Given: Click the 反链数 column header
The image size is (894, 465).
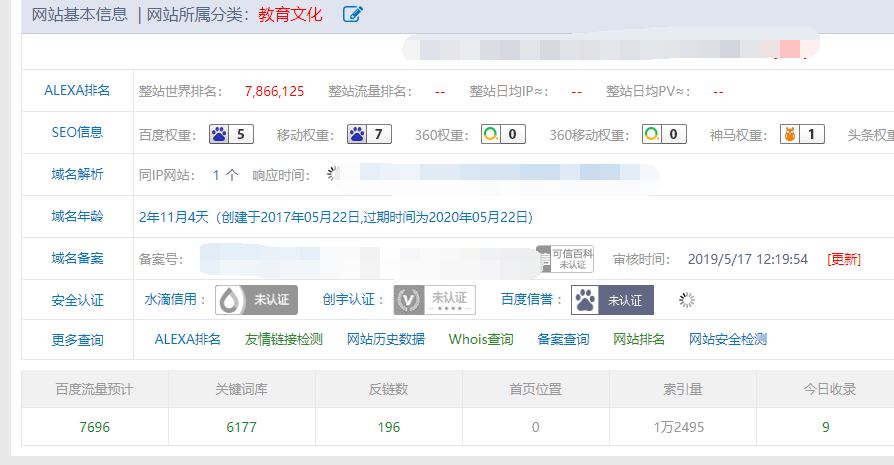Looking at the screenshot, I should [x=389, y=390].
